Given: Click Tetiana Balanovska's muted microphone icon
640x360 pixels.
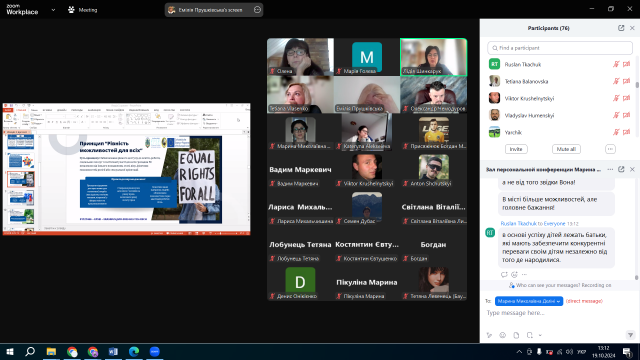Looking at the screenshot, I should pos(616,81).
